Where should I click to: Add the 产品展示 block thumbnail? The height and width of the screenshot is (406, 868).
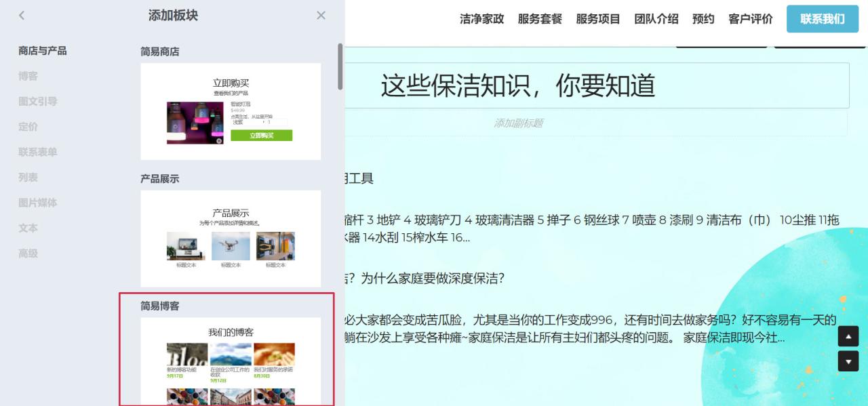point(231,239)
